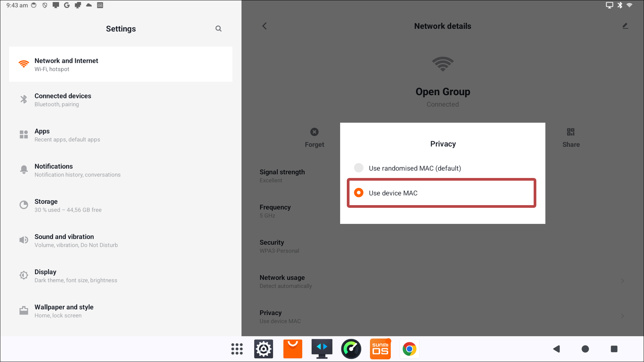Open the Sunmi OS app icon
The height and width of the screenshot is (362, 644).
click(x=380, y=349)
